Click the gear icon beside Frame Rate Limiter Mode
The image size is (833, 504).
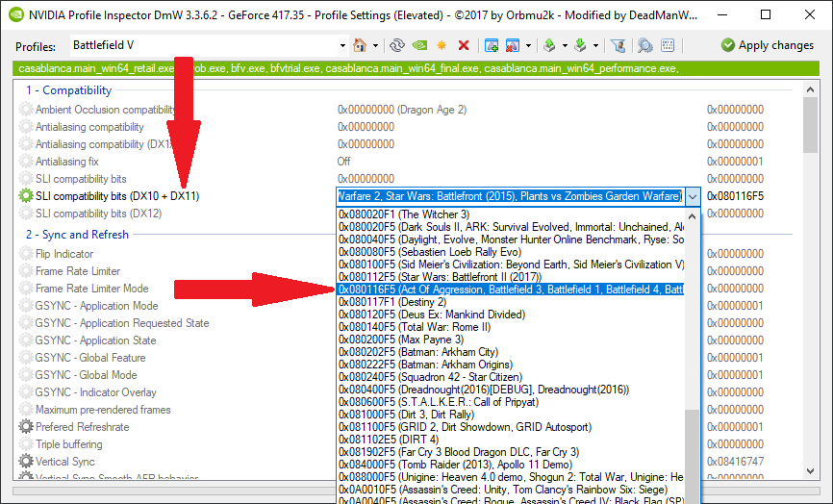[26, 289]
